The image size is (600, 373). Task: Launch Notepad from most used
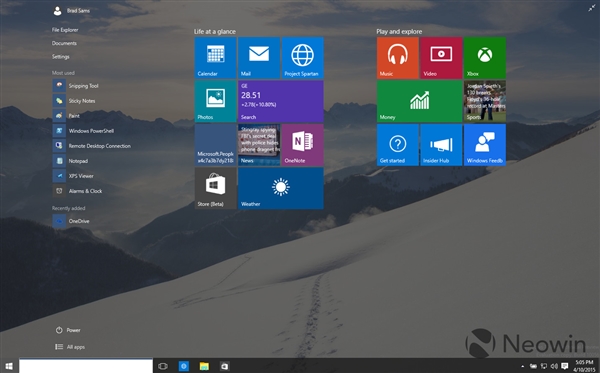[x=70, y=161]
